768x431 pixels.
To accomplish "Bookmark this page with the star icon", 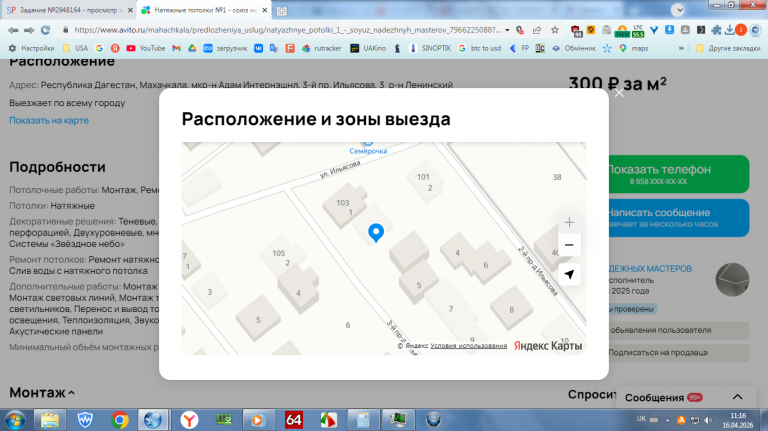I will tap(554, 30).
